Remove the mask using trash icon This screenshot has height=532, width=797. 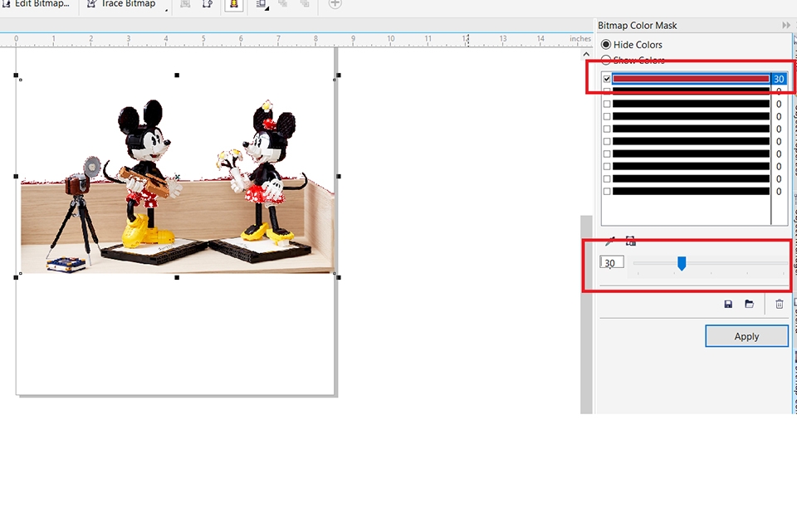click(x=779, y=305)
